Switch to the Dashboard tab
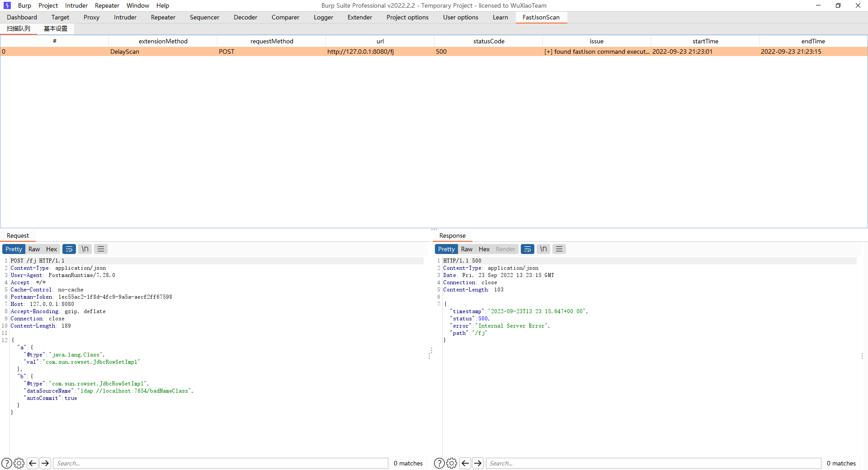Viewport: 868px width, 470px height. click(22, 17)
